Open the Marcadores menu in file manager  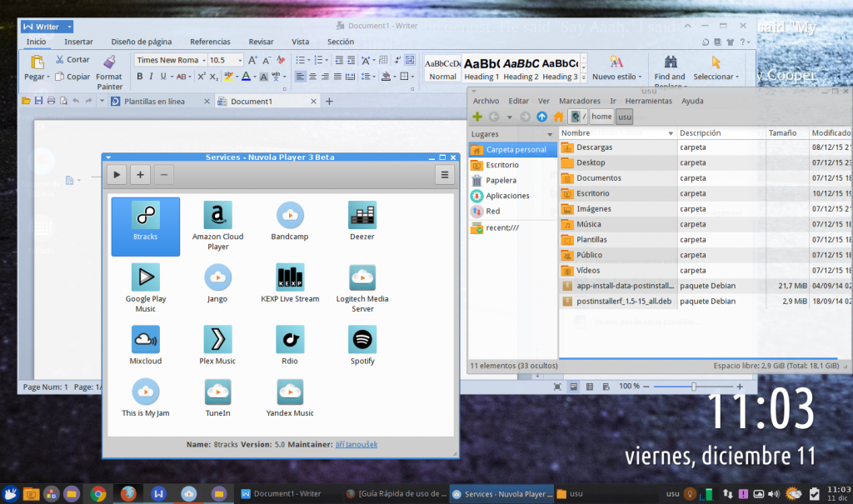point(580,101)
